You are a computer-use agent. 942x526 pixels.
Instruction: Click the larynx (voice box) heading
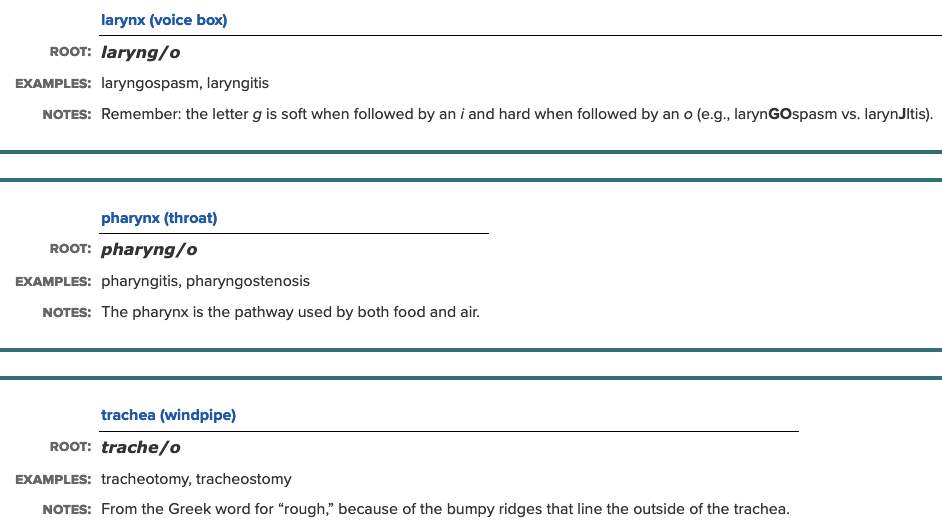click(x=164, y=20)
